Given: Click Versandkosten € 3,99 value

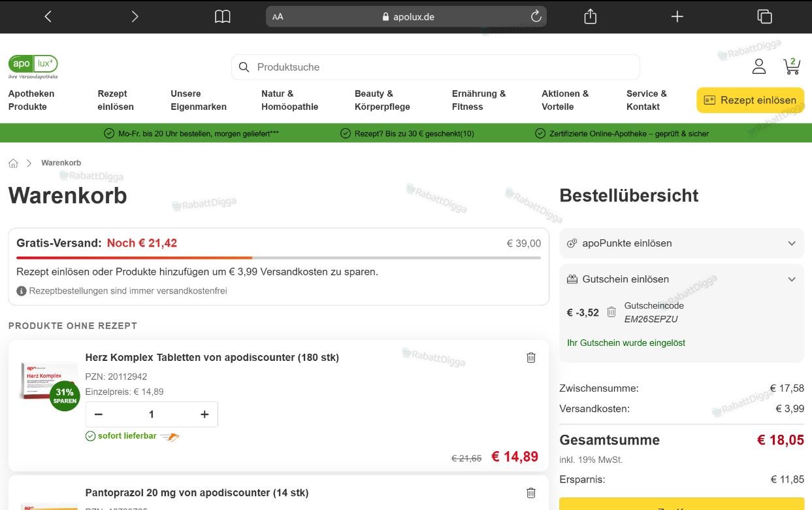Looking at the screenshot, I should click(x=790, y=409).
